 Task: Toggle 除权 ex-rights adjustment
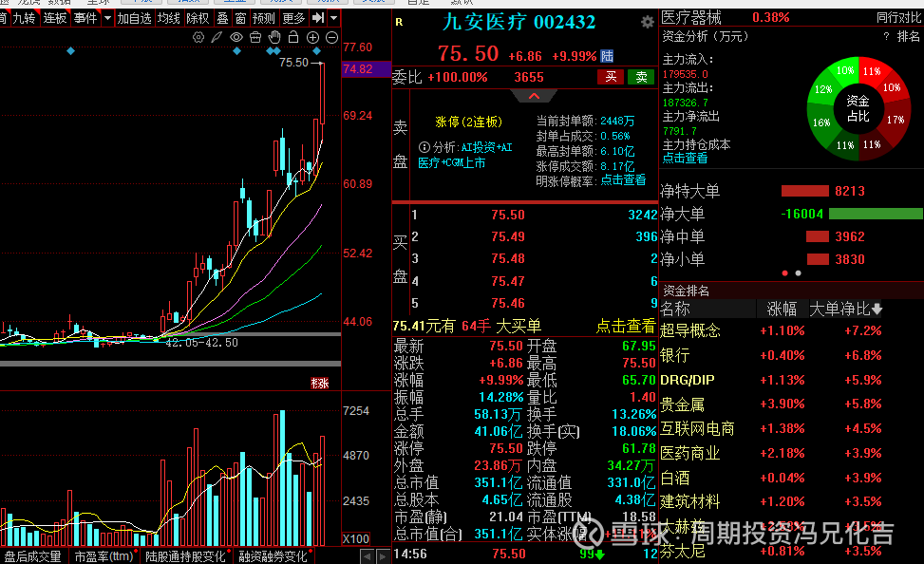point(198,18)
